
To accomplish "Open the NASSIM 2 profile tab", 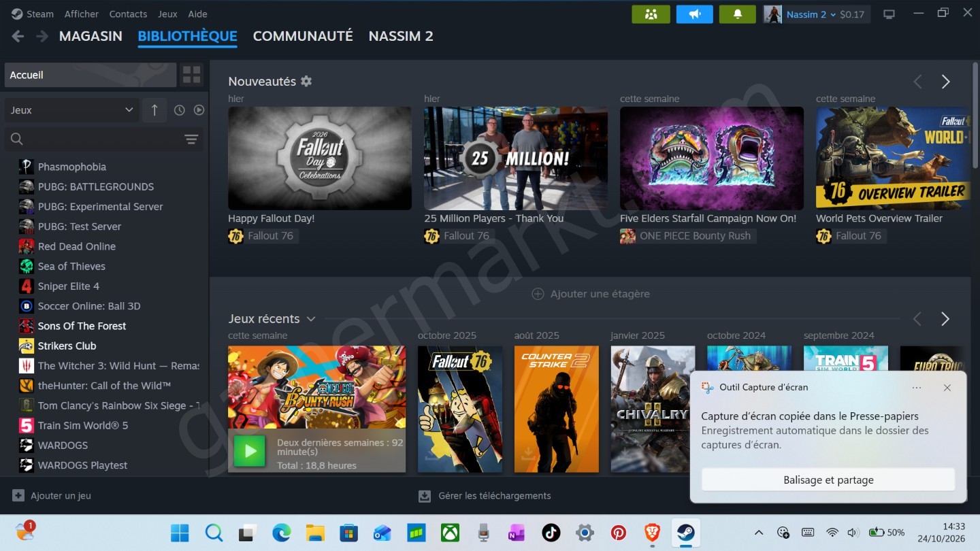I will [x=401, y=36].
